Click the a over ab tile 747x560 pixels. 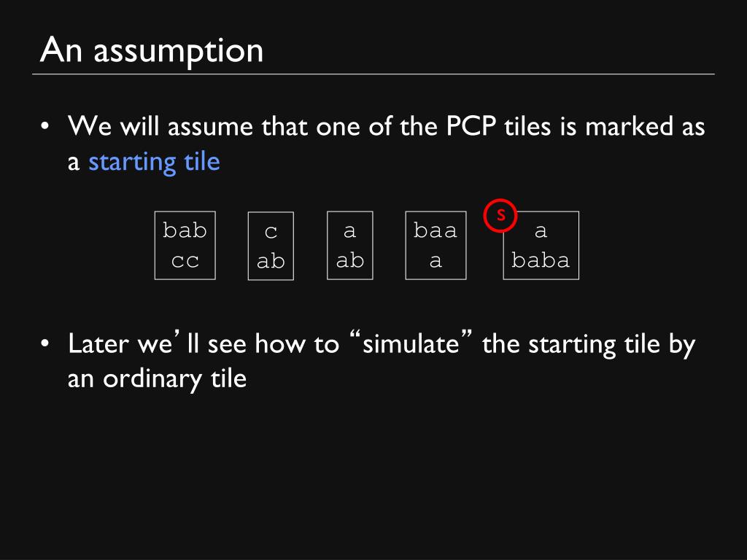pyautogui.click(x=349, y=245)
